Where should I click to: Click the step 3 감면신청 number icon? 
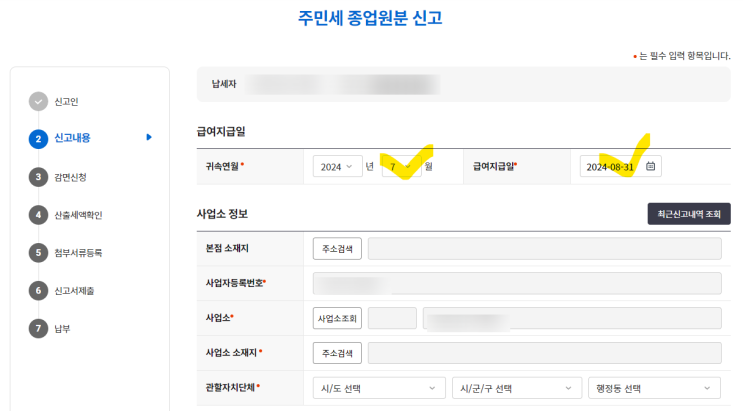38,177
